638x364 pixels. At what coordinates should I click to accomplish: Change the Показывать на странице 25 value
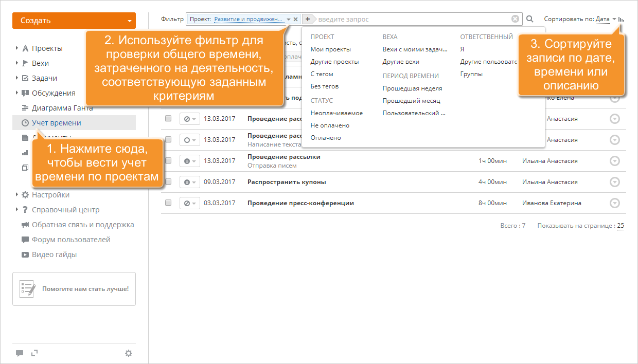tap(621, 226)
